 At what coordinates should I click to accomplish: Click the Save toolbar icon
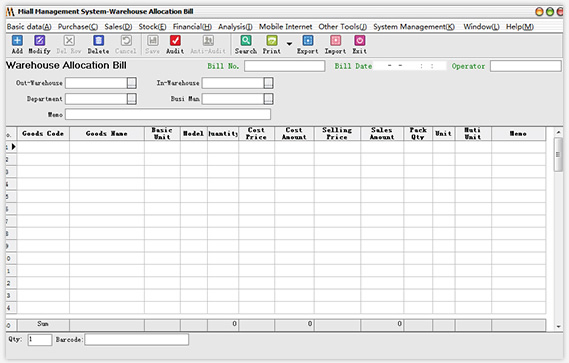(153, 40)
